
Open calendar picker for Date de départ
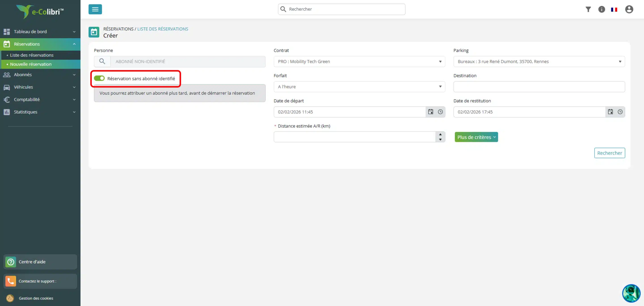(430, 112)
